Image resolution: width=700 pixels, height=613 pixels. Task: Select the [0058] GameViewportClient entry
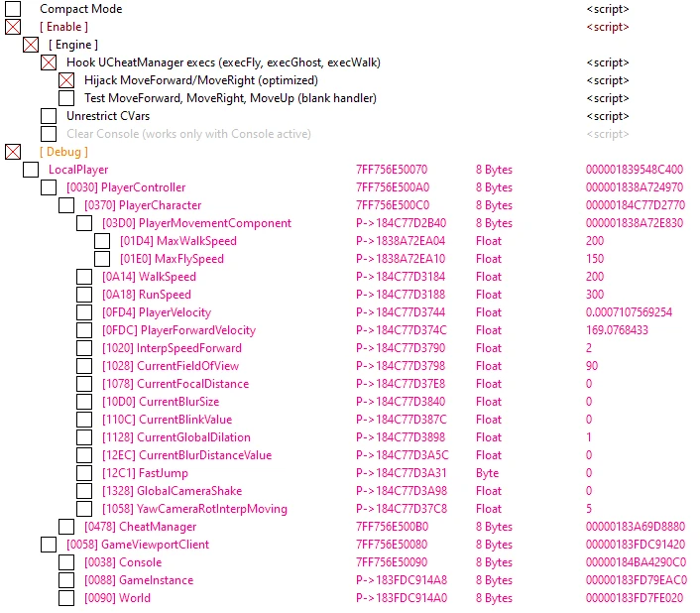[138, 545]
